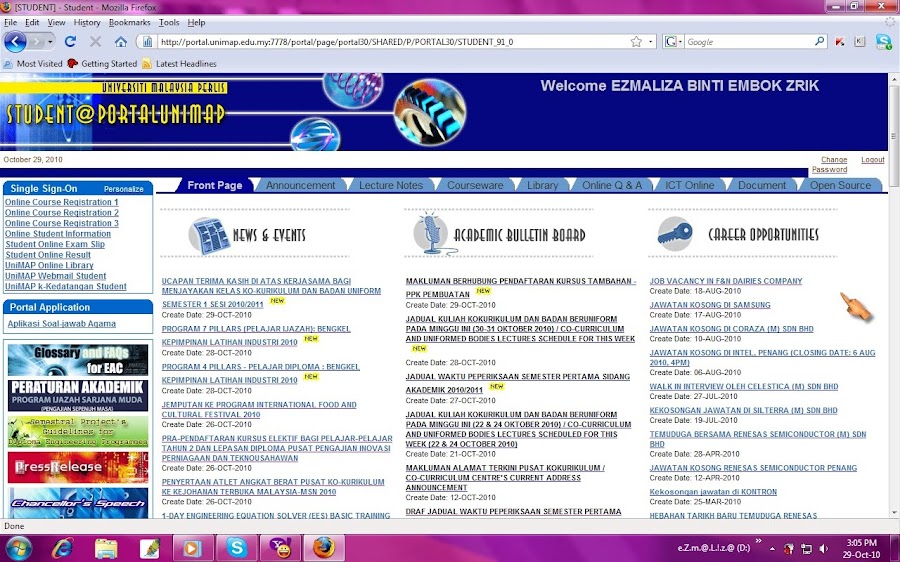Click the search magnifier icon

click(x=820, y=41)
